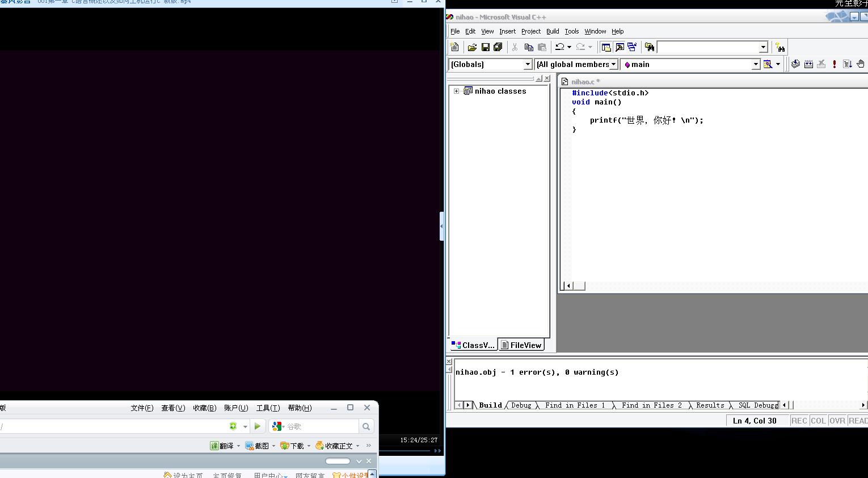868x478 pixels.
Task: Click the 谷歌 search field in the browser
Action: [321, 426]
